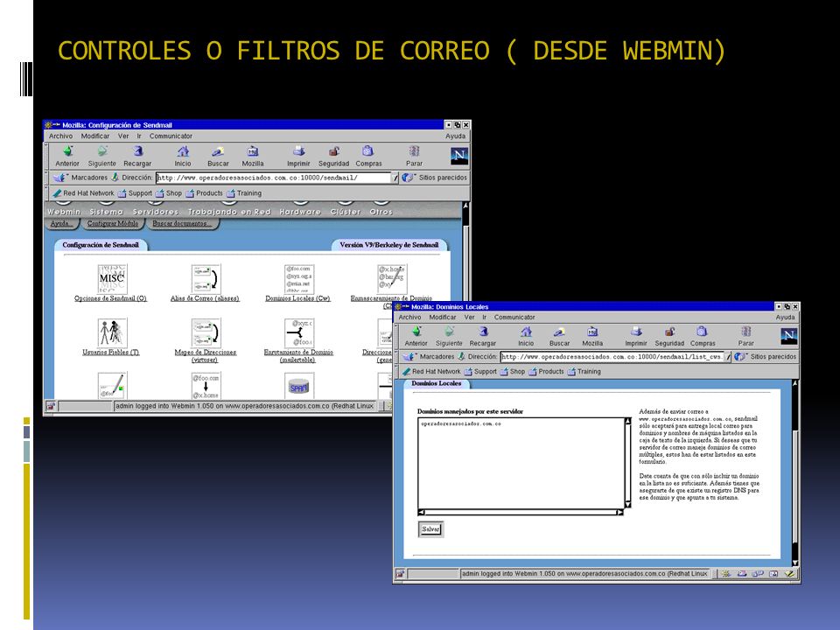Image resolution: width=840 pixels, height=630 pixels.
Task: Click Opciones de Sendmail (O) link text
Action: point(110,298)
